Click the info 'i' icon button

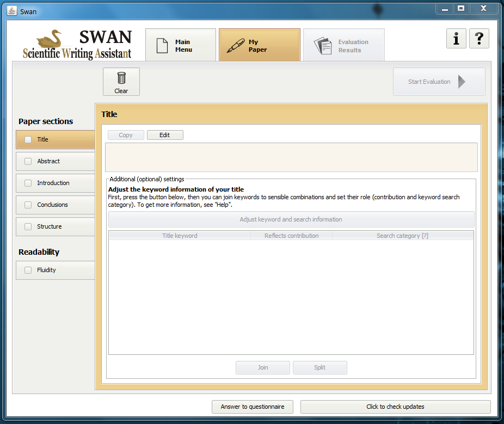point(456,39)
